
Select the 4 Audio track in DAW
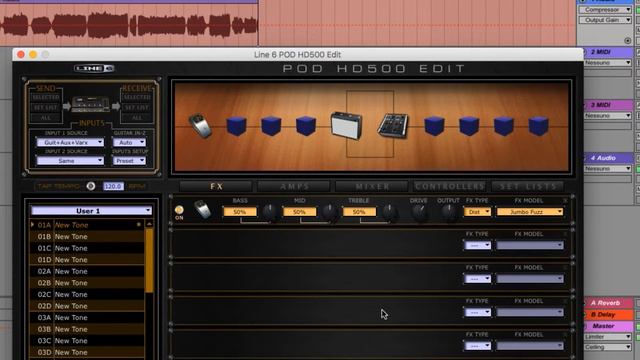[608, 158]
